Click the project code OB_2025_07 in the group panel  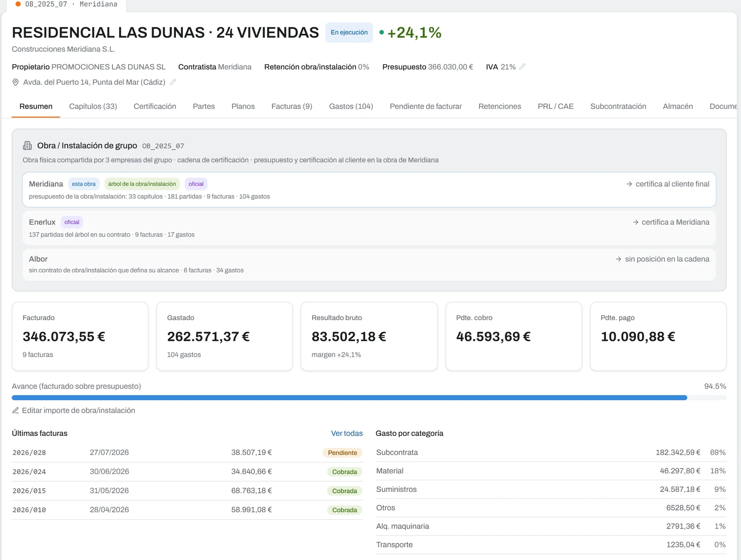pos(163,146)
